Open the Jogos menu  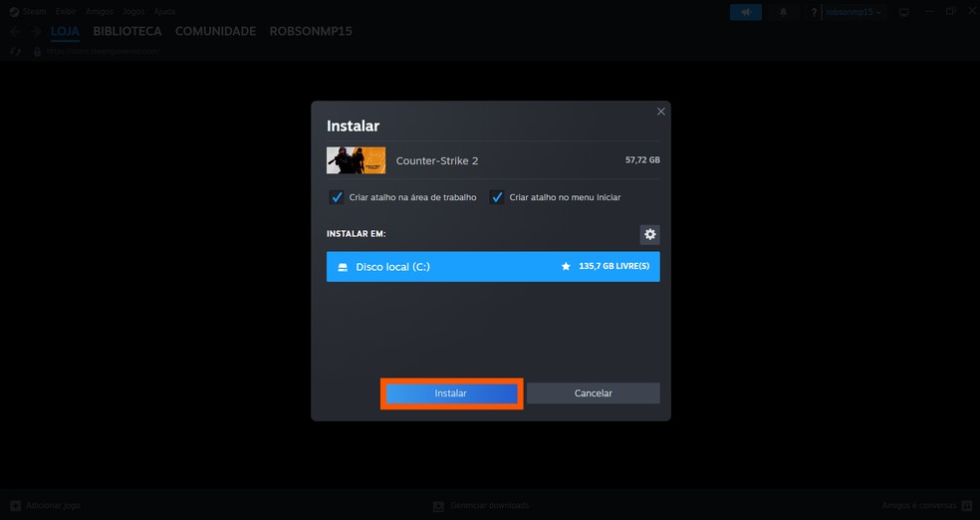tap(133, 11)
